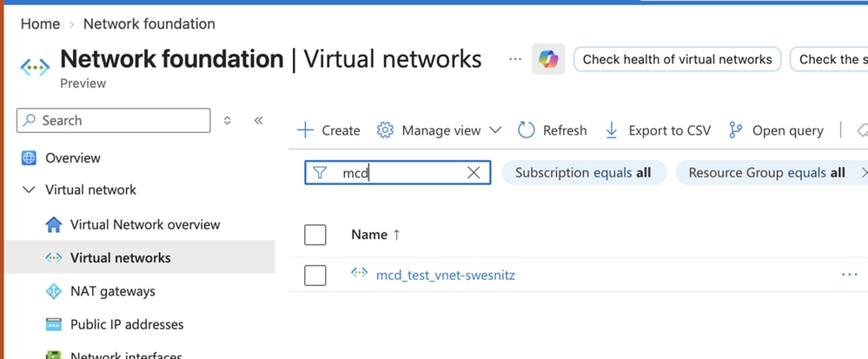Tick the mcd_test_vnet-swesnitz row checkbox
The height and width of the screenshot is (359, 868).
point(315,276)
